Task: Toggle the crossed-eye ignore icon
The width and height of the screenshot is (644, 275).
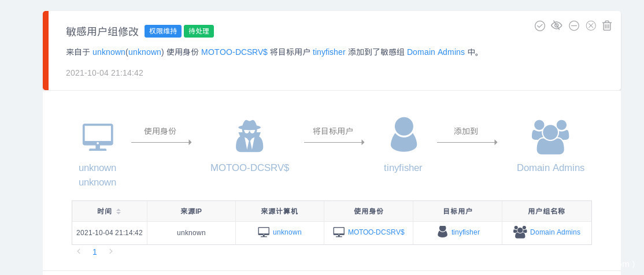Action: click(x=557, y=25)
